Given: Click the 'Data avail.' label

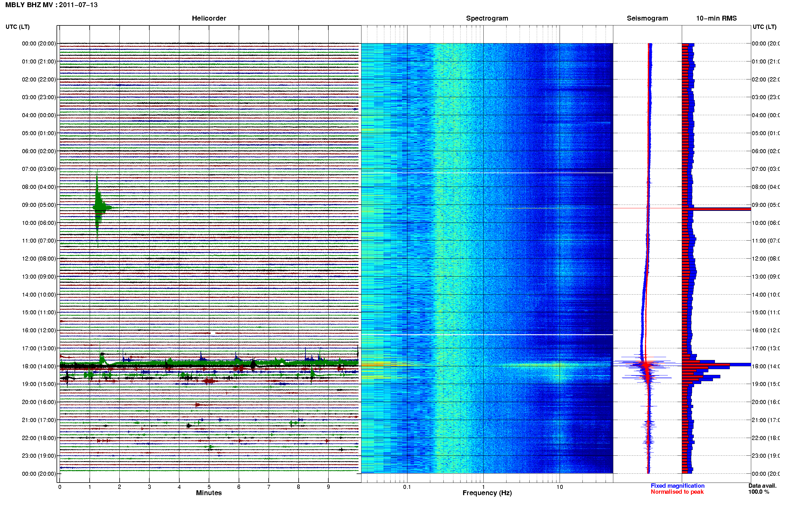Looking at the screenshot, I should tap(762, 486).
